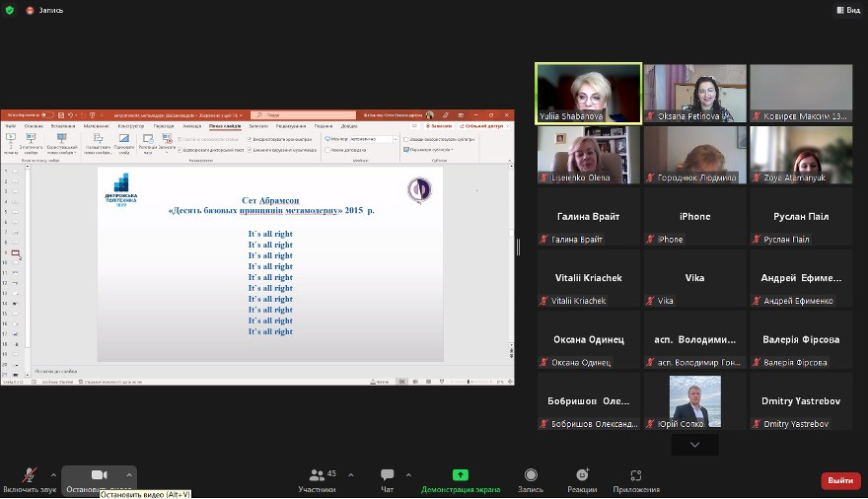Select Zoya Atamanyuk video tile
The height and width of the screenshot is (499, 868).
pos(801,155)
